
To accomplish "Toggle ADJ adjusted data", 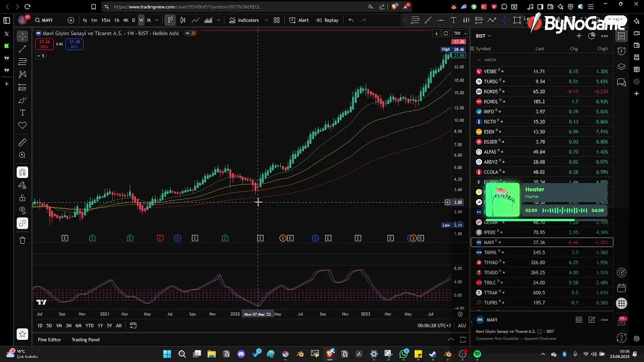I will [x=461, y=326].
